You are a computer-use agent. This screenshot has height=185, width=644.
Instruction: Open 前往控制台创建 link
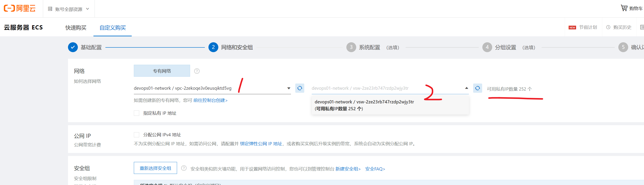tap(210, 100)
